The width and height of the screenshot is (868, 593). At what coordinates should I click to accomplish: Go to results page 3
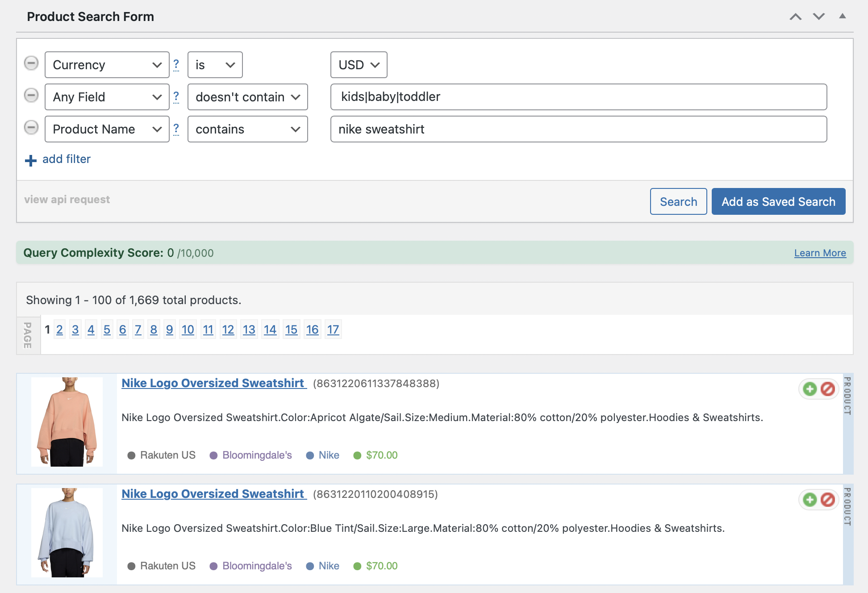[75, 330]
